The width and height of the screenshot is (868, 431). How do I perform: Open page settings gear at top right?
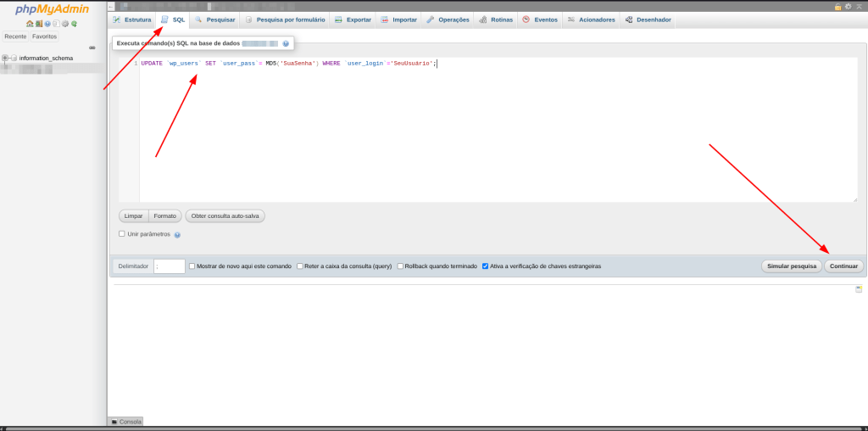point(848,6)
